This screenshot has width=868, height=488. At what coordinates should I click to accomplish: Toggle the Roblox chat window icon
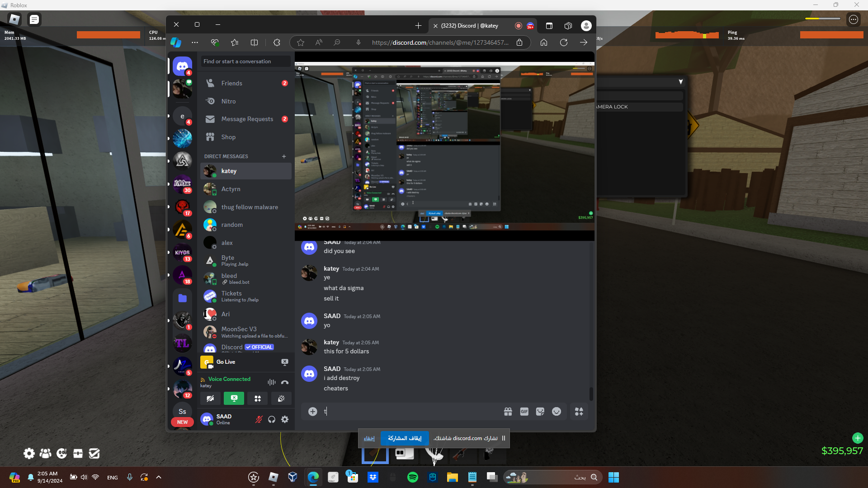(x=34, y=19)
